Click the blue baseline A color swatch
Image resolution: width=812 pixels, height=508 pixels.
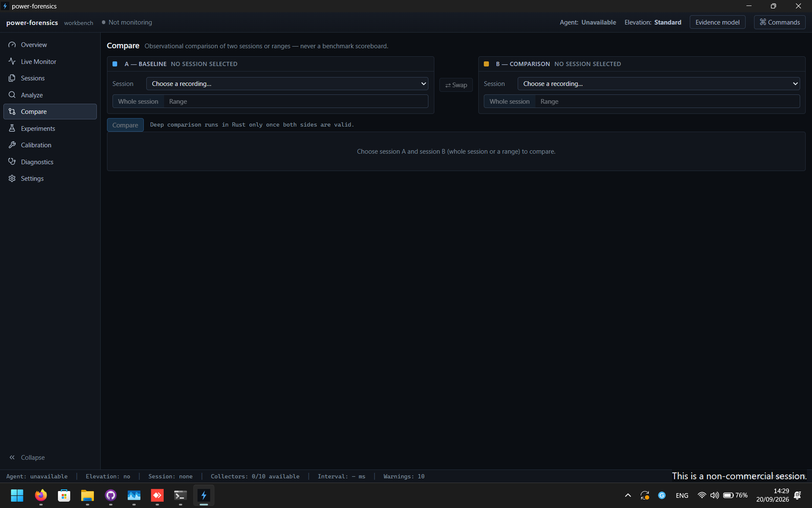(115, 64)
